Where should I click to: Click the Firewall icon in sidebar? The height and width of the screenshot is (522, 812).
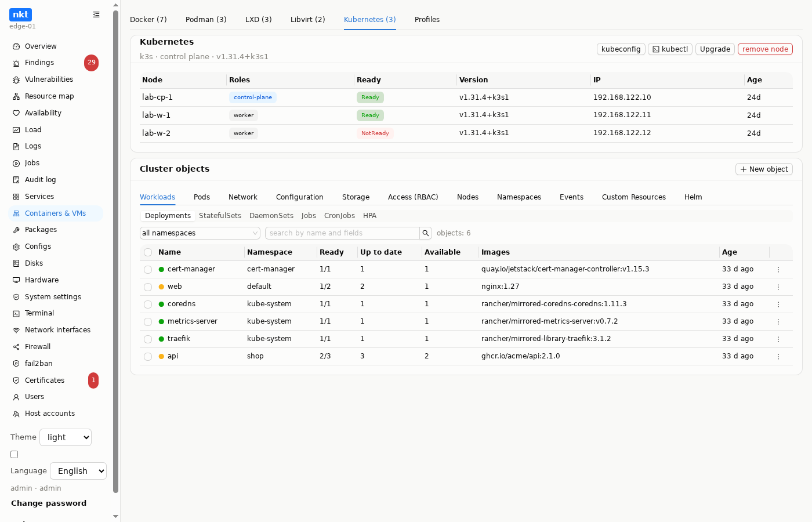(16, 347)
